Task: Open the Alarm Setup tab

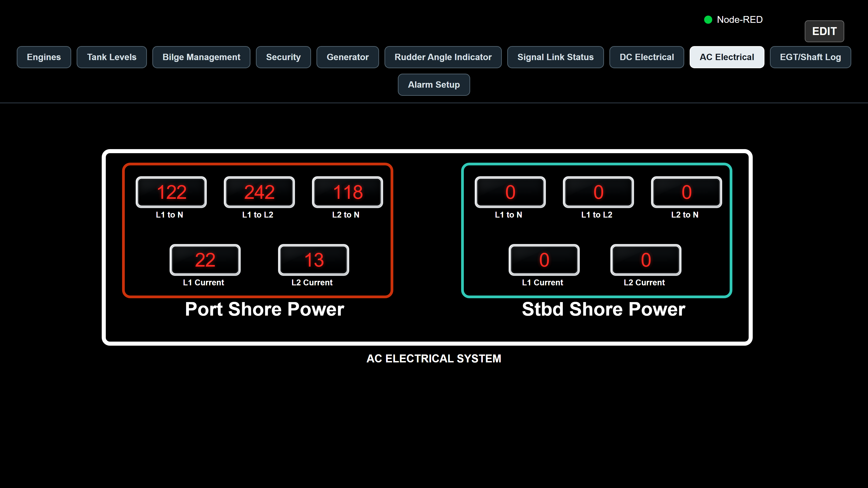Action: tap(434, 85)
